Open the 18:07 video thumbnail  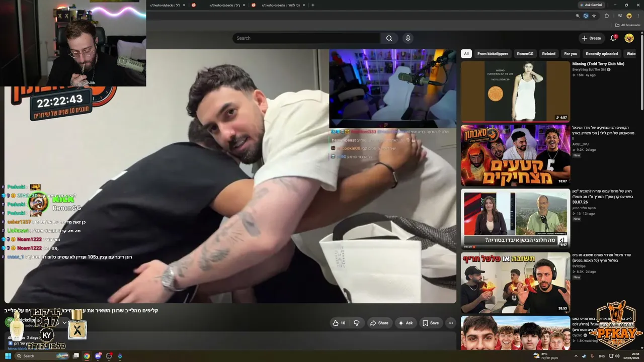[x=515, y=155]
